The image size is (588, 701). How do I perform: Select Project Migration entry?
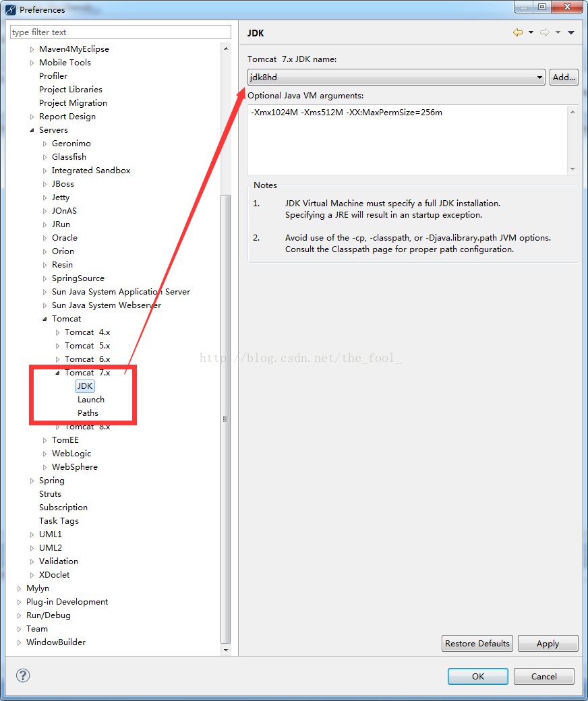[x=73, y=103]
